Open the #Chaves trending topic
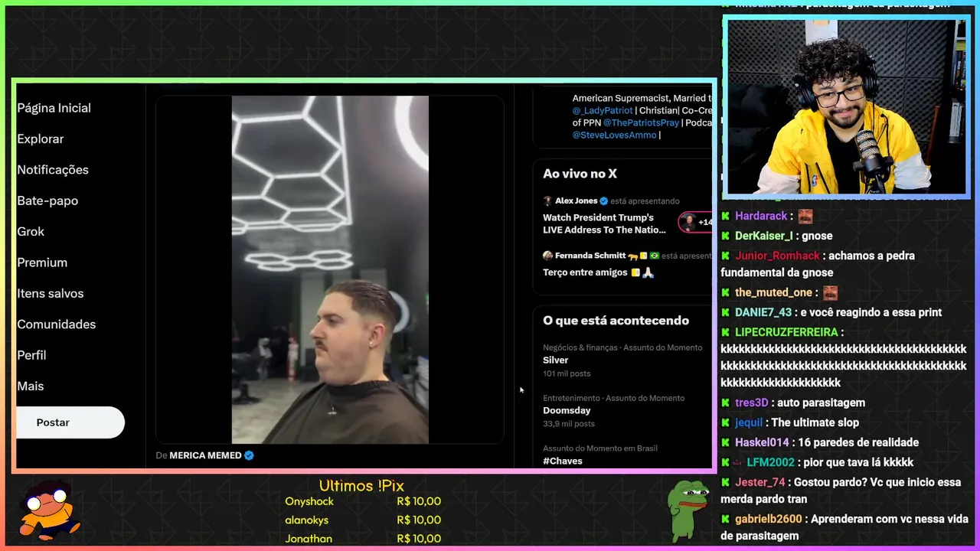 click(x=563, y=461)
